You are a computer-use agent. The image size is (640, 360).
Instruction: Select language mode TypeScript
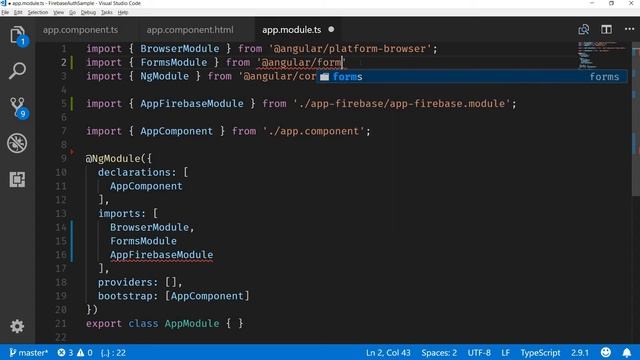(540, 353)
